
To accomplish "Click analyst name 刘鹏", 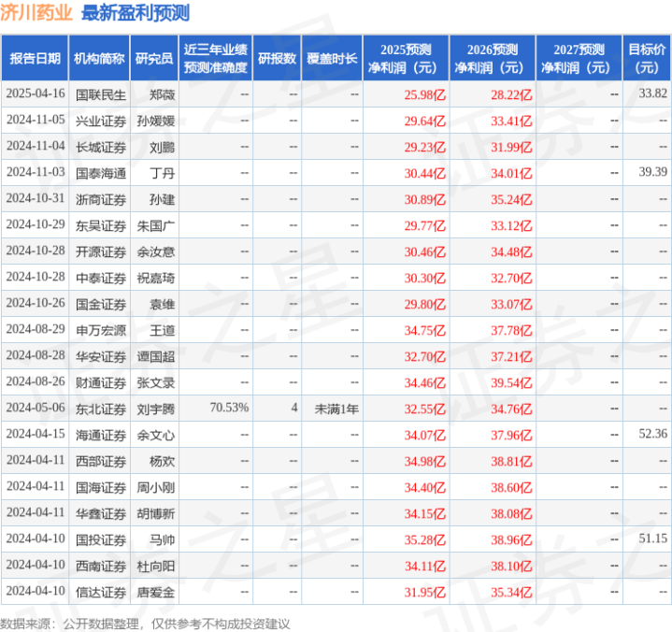I will [x=162, y=148].
